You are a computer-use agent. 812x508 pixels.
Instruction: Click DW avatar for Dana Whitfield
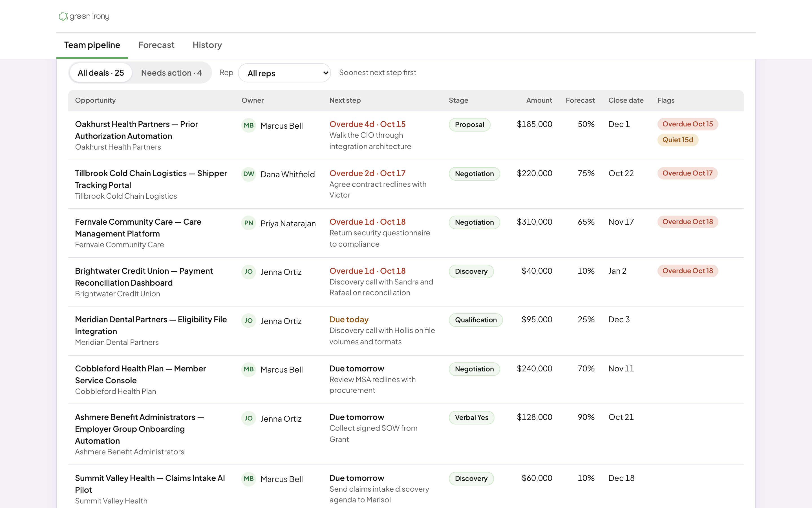249,174
